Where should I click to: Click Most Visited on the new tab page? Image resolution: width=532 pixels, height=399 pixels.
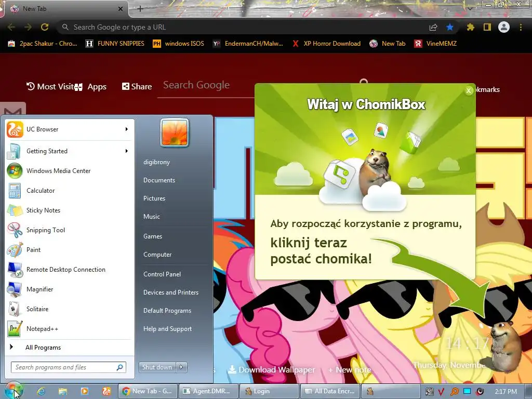click(50, 87)
